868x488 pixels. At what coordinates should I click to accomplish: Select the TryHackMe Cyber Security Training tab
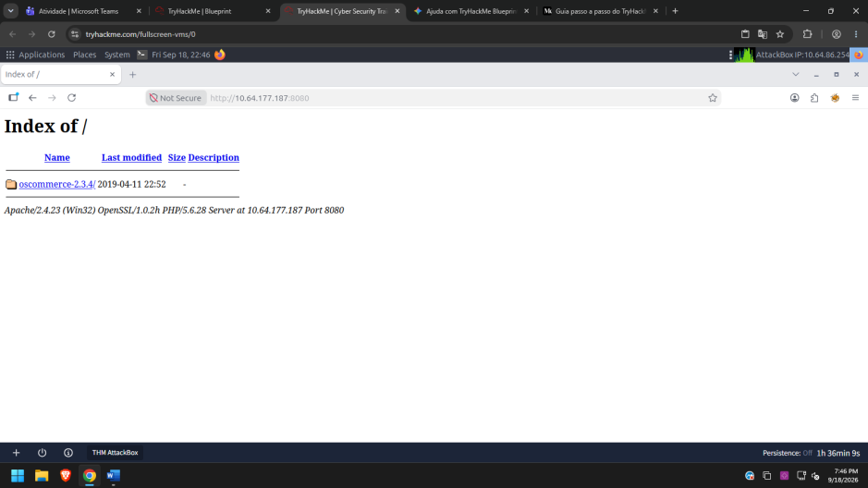[x=341, y=11]
